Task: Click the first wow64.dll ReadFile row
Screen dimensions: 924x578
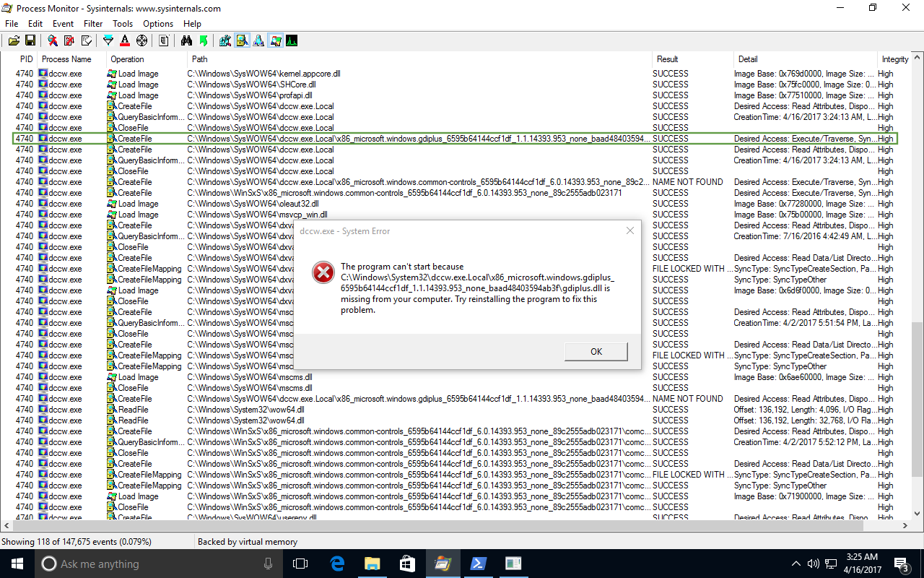Action: (x=455, y=410)
